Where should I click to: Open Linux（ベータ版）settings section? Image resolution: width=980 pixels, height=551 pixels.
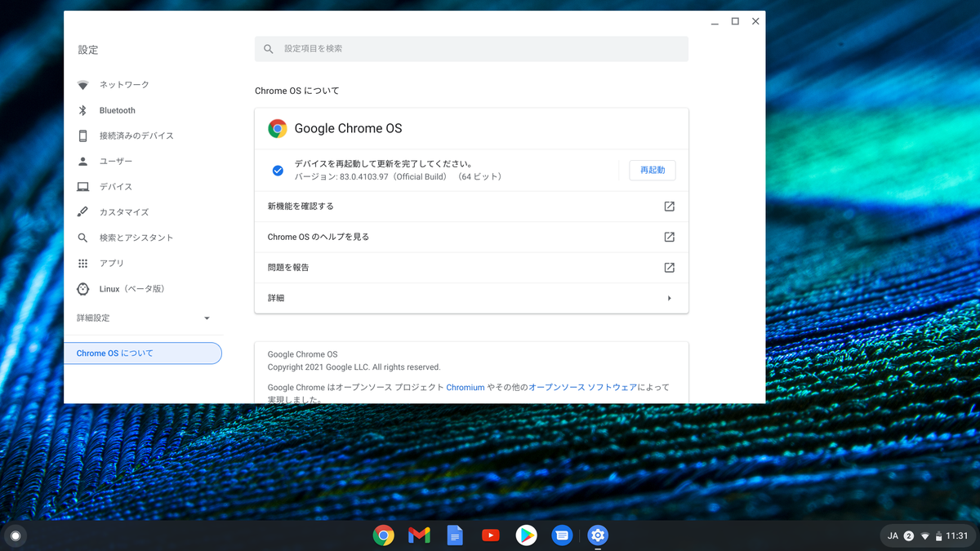(143, 289)
